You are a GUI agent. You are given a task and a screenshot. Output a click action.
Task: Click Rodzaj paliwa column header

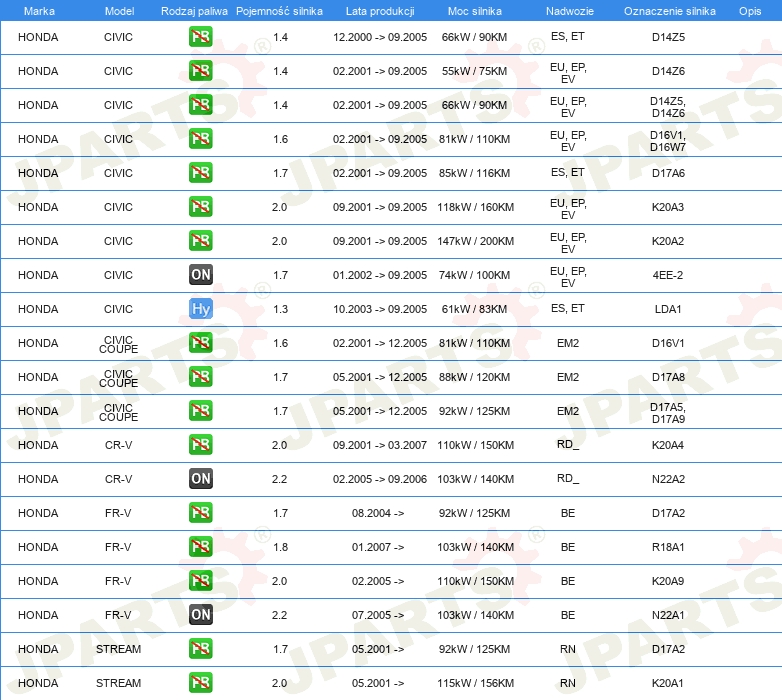tap(194, 11)
